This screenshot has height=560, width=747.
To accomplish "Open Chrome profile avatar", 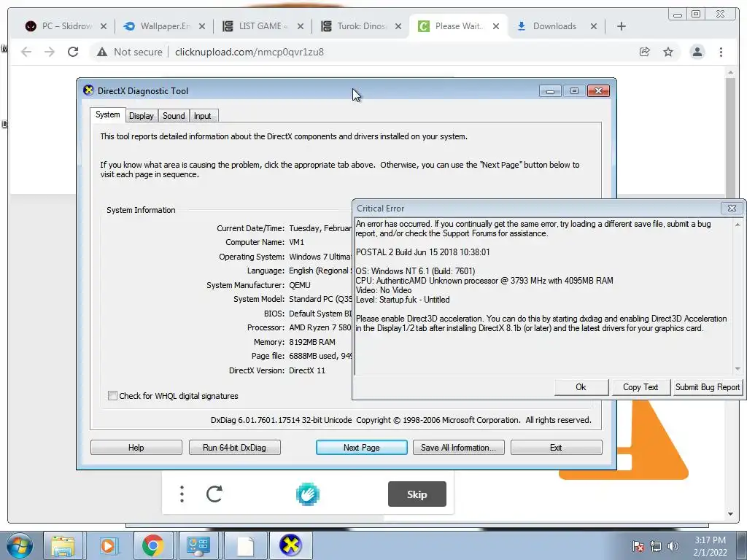I will point(697,52).
